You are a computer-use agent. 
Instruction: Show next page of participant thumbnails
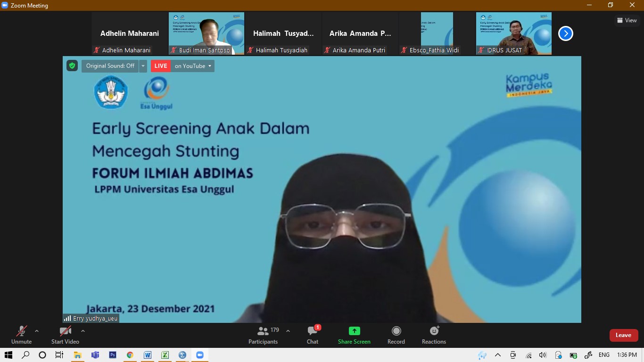[565, 33]
